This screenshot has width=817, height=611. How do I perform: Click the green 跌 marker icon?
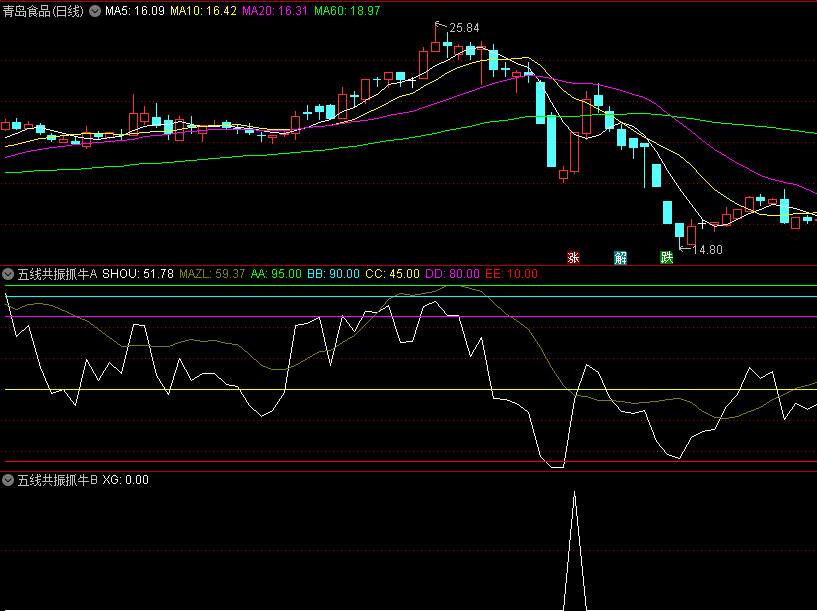click(667, 257)
